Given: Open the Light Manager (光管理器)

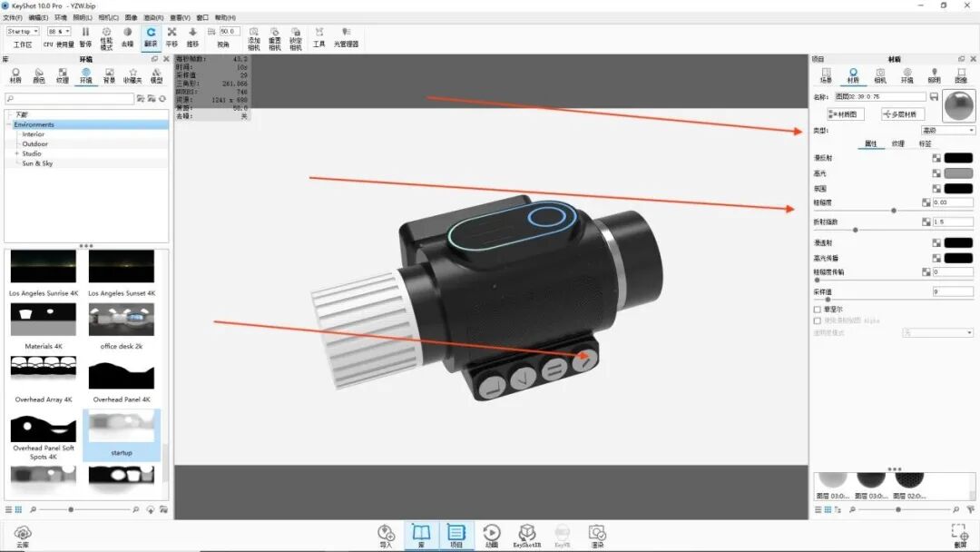Looking at the screenshot, I should pyautogui.click(x=345, y=33).
